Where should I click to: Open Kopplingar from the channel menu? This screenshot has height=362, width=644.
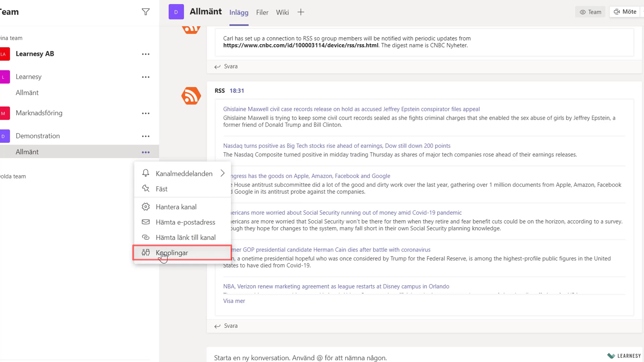[x=182, y=253]
